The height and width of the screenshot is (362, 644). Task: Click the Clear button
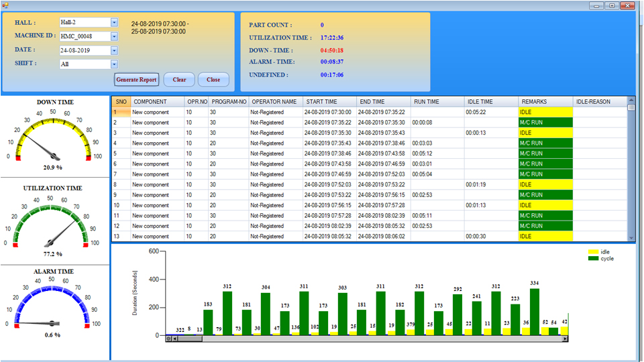click(179, 80)
